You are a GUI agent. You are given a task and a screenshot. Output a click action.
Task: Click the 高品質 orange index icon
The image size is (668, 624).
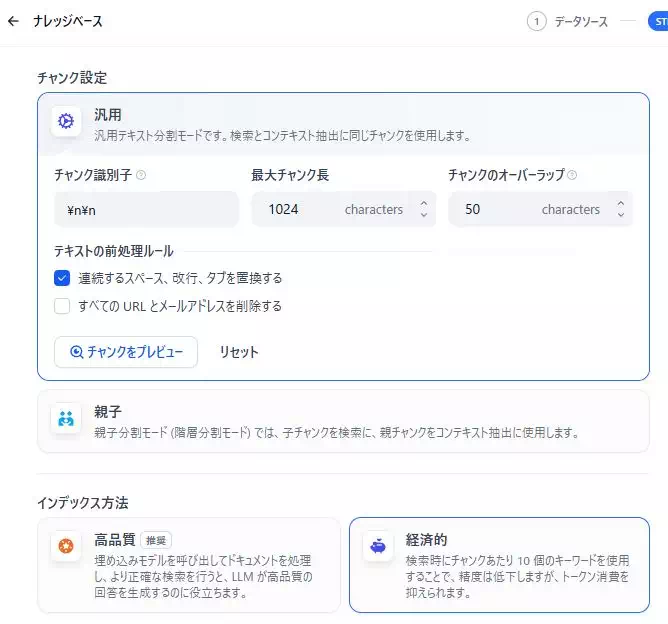pos(66,545)
